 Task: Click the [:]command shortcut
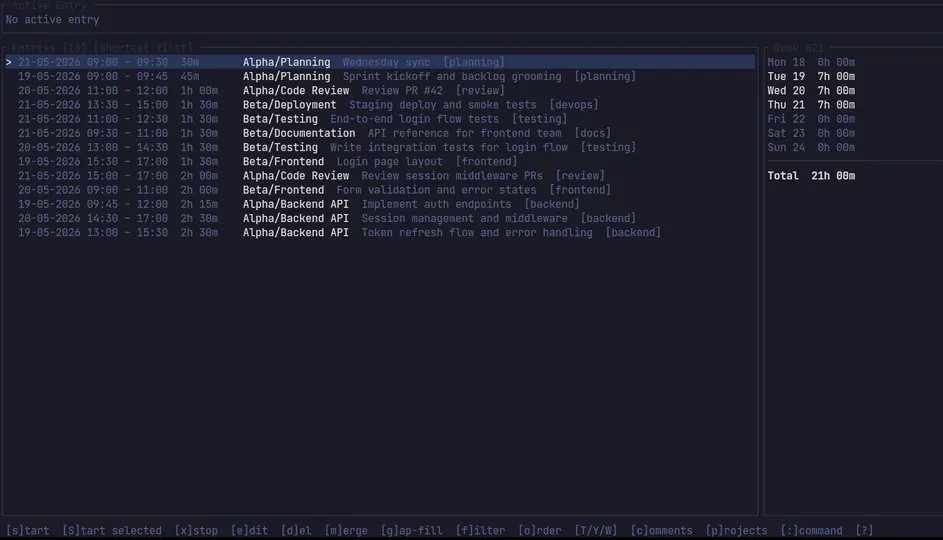tap(811, 530)
